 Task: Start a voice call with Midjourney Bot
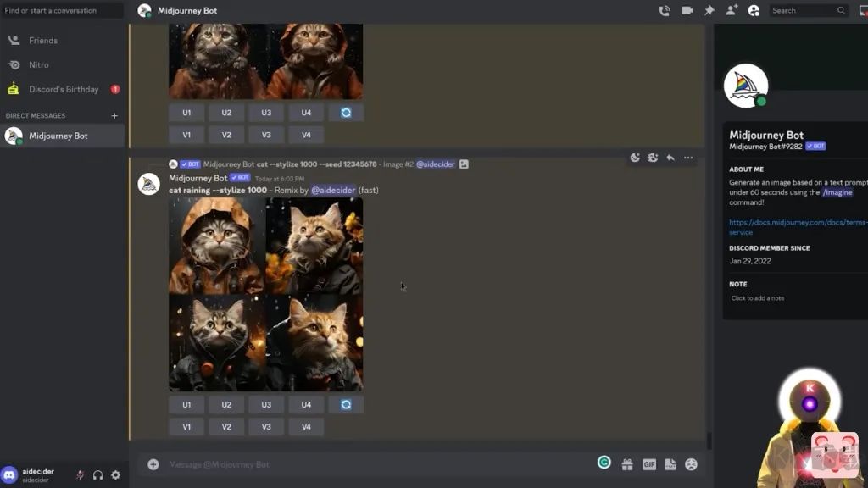tap(665, 10)
